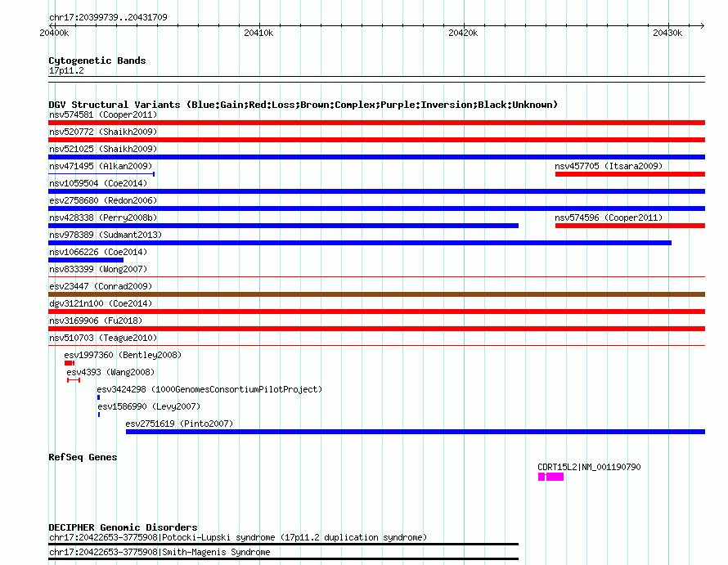Click the 17p11.2 band label
The height and width of the screenshot is (565, 728).
[x=66, y=70]
